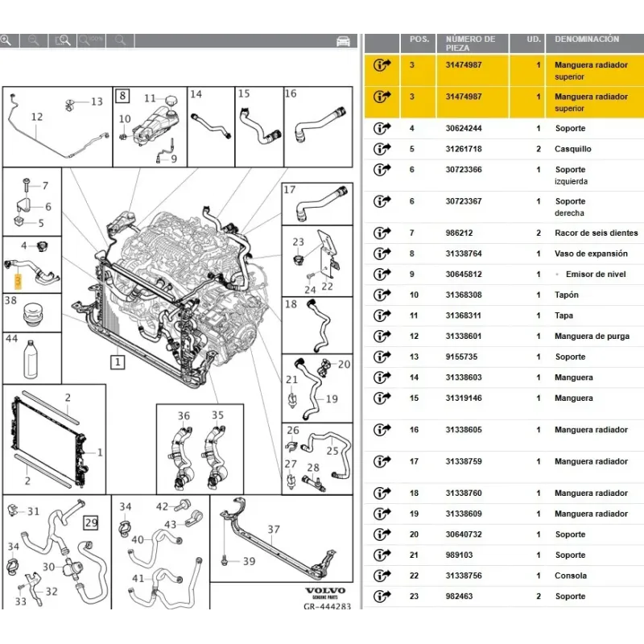The height and width of the screenshot is (644, 644).
Task: Select part number 31338605
Action: click(463, 430)
